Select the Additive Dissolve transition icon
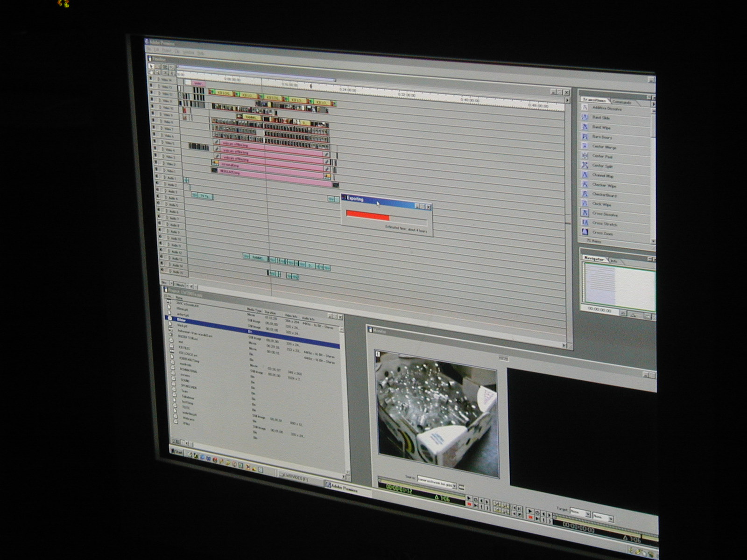Viewport: 747px width, 560px height. coord(585,107)
